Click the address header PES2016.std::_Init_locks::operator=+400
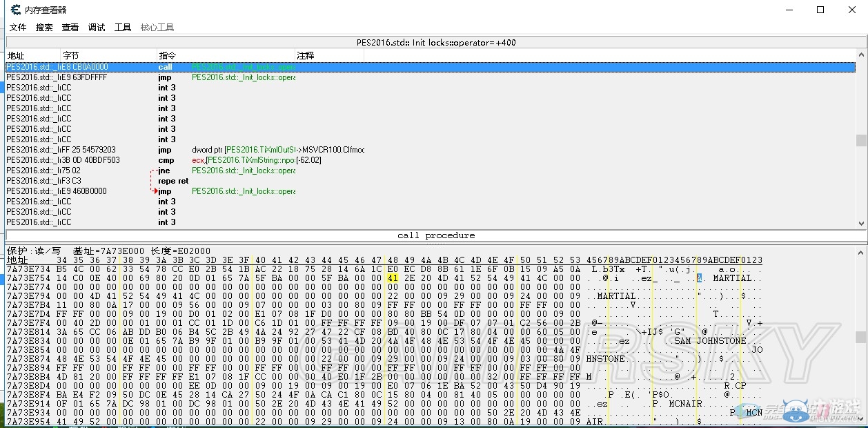The width and height of the screenshot is (868, 428). [436, 43]
